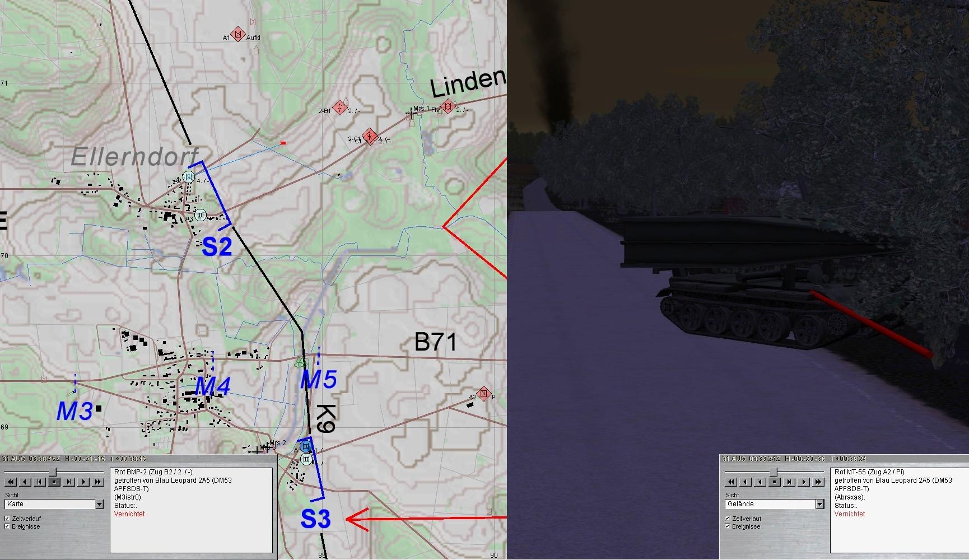The width and height of the screenshot is (969, 560).
Task: Open the Sicht dropdown showing Karte
Action: [x=99, y=505]
